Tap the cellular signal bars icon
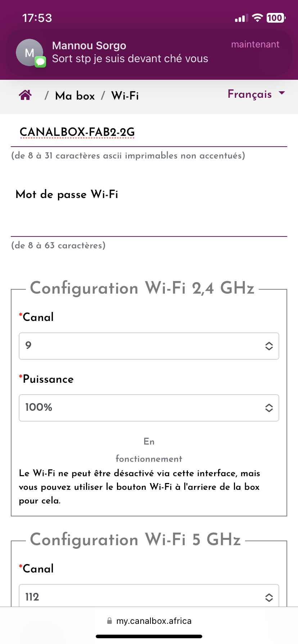Image resolution: width=298 pixels, height=644 pixels. [240, 18]
